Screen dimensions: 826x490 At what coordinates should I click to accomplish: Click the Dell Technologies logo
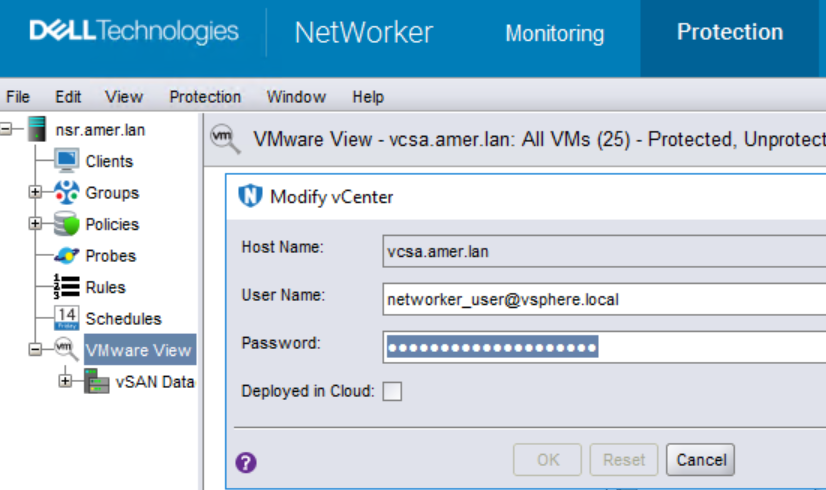(134, 31)
